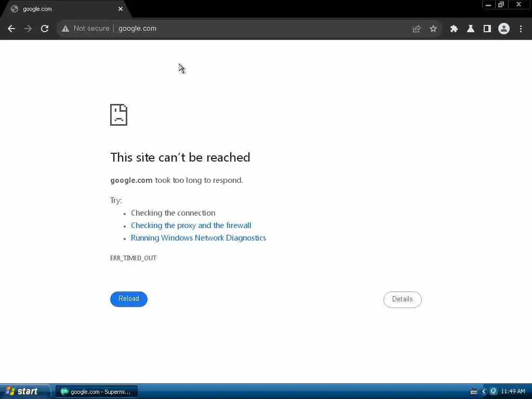Open the Extensions puzzle icon

point(454,29)
